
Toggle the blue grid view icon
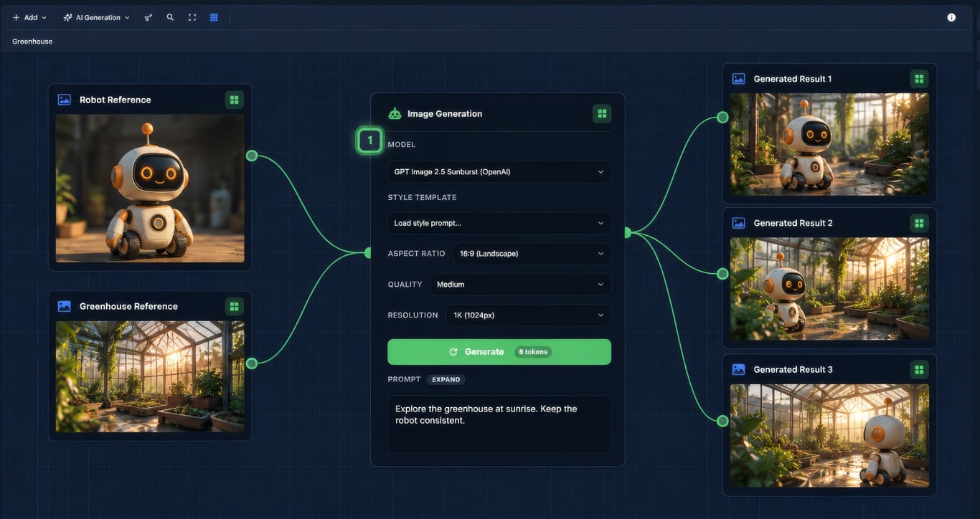pos(214,17)
